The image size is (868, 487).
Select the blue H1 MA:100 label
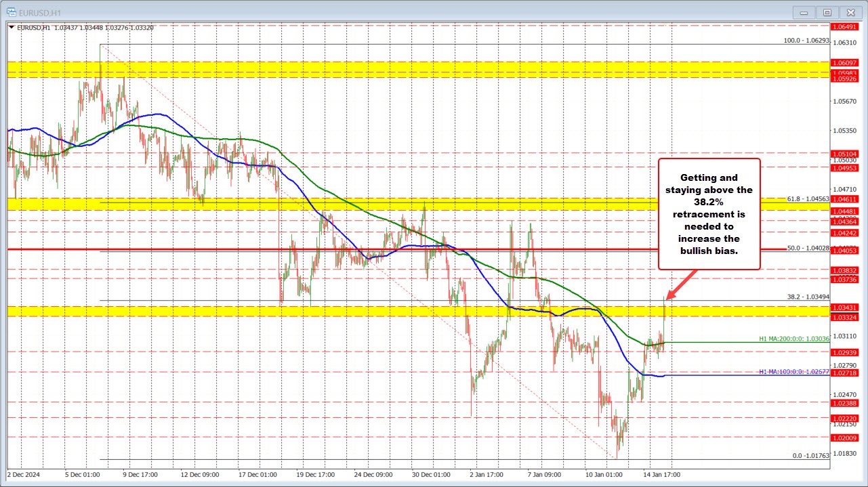click(794, 373)
